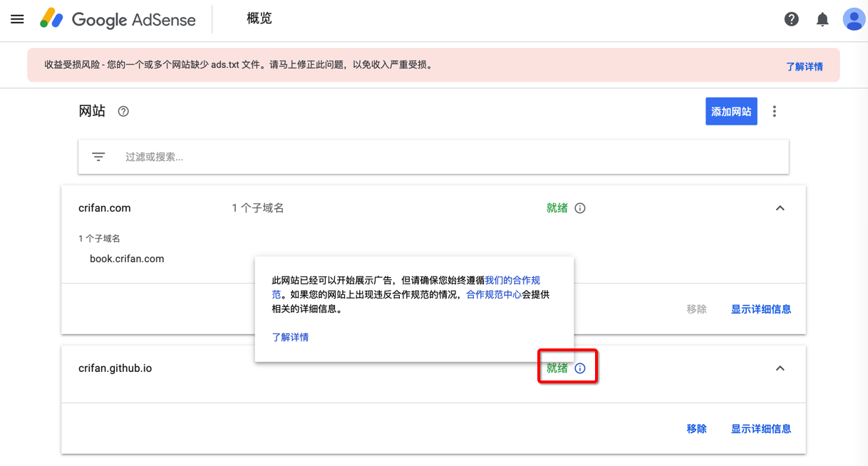Click the ads.txt warning message text

pos(239,65)
